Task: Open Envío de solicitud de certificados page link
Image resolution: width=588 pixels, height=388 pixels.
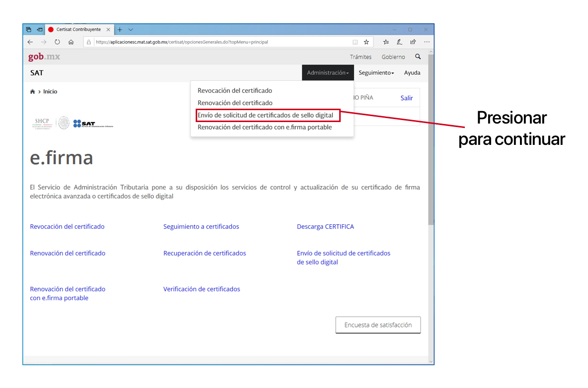Action: point(344,258)
